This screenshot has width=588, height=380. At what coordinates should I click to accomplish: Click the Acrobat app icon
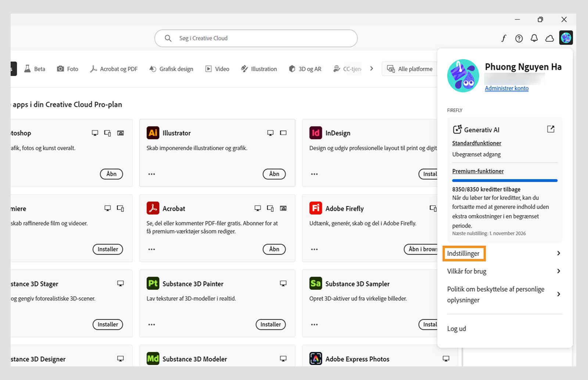tap(153, 208)
